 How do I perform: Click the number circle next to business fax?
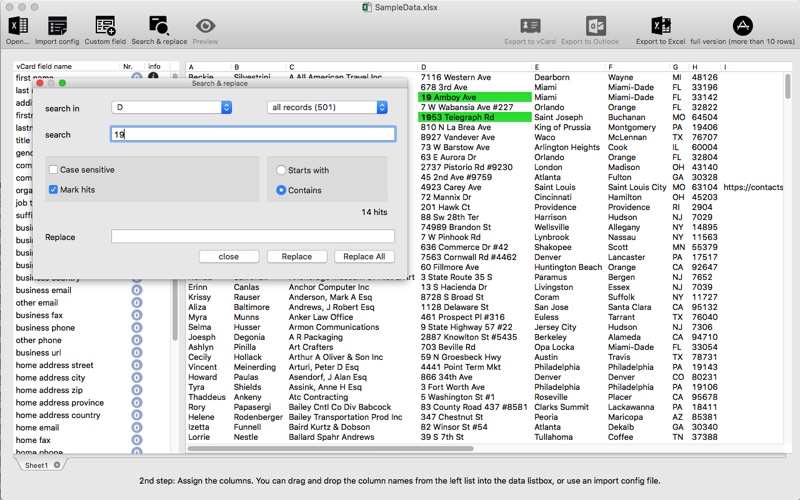click(137, 315)
